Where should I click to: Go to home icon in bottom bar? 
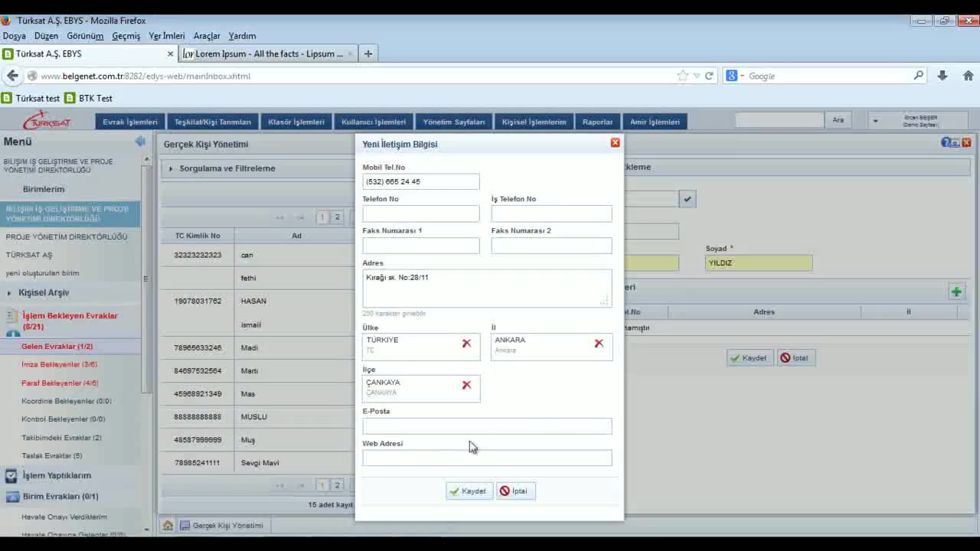pyautogui.click(x=168, y=526)
